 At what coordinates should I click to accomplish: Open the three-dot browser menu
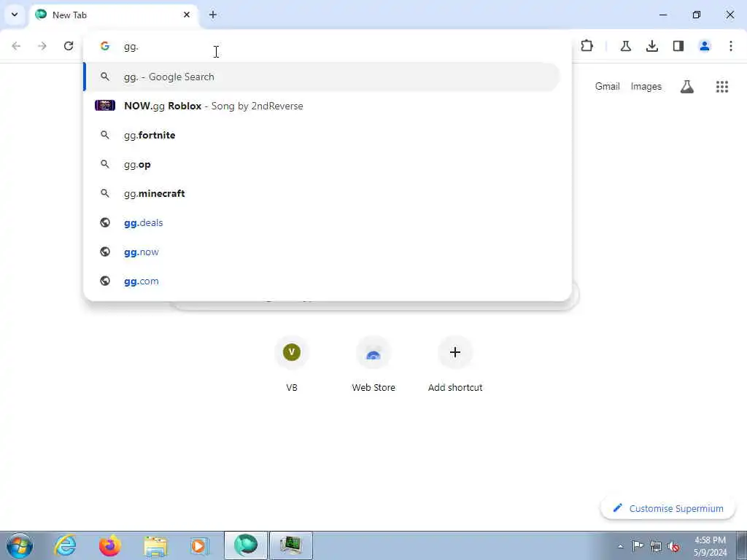coord(731,46)
